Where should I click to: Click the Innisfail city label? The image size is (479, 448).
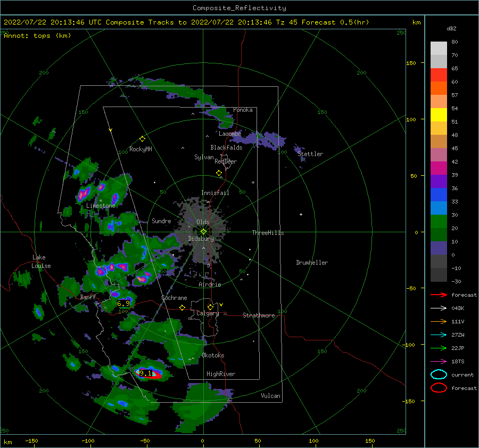click(x=215, y=193)
